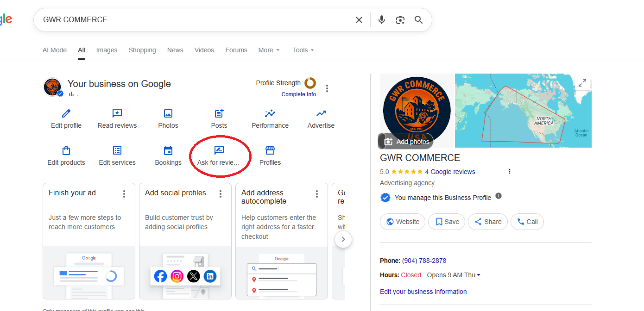Open options menu on Add social profiles card
The width and height of the screenshot is (644, 311).
[221, 194]
